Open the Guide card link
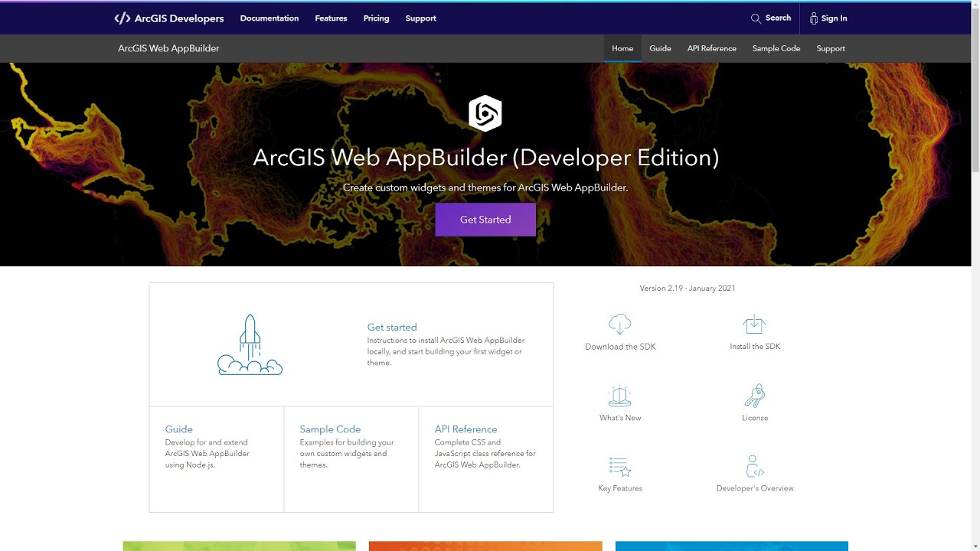This screenshot has height=551, width=980. coord(179,429)
